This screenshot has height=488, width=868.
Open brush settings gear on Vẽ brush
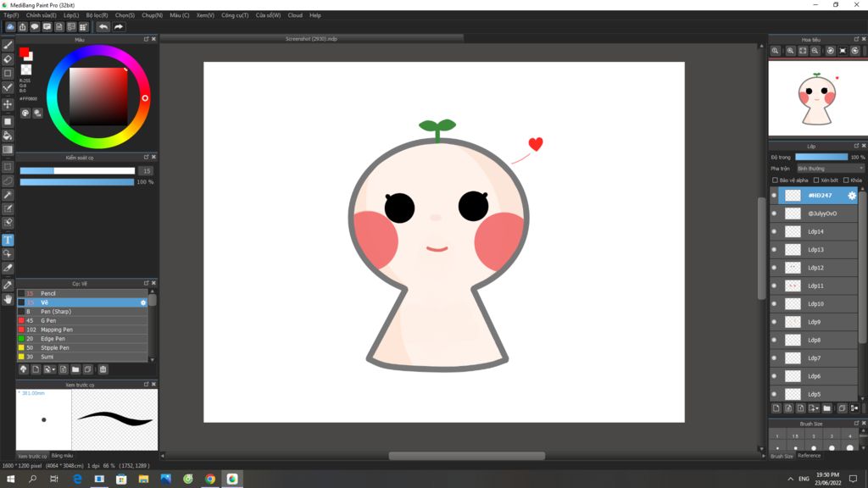(142, 302)
